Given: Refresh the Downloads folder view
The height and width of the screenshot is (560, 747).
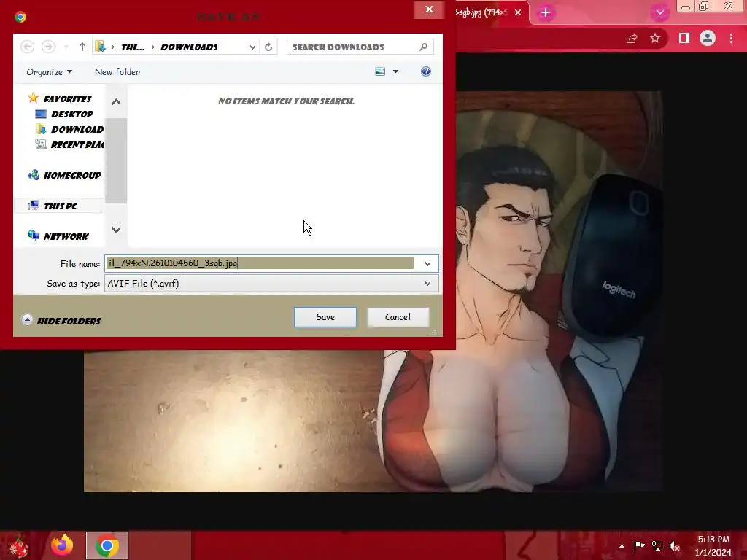Looking at the screenshot, I should (268, 47).
